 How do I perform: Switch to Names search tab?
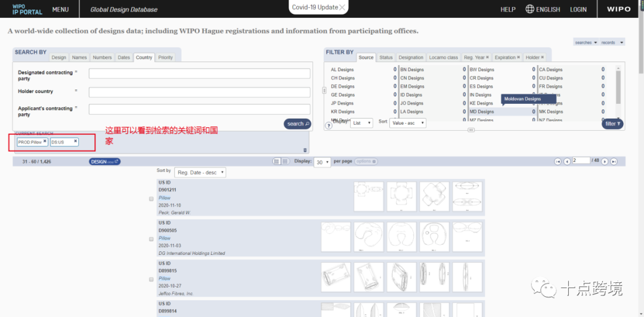coord(79,57)
